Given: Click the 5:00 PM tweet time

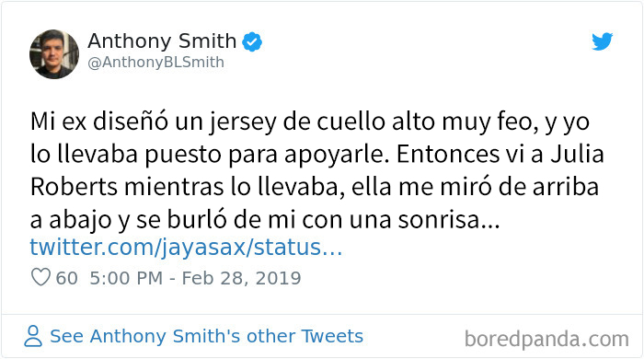Looking at the screenshot, I should tap(126, 278).
